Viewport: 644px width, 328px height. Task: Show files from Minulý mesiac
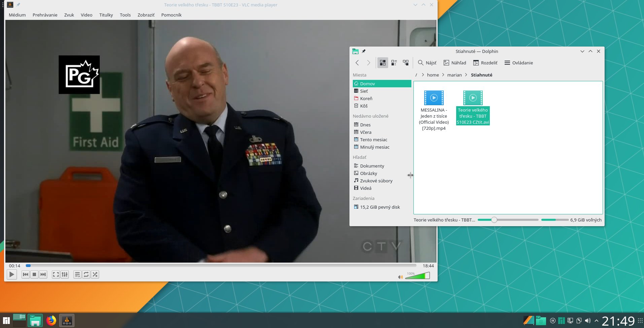coord(382,147)
